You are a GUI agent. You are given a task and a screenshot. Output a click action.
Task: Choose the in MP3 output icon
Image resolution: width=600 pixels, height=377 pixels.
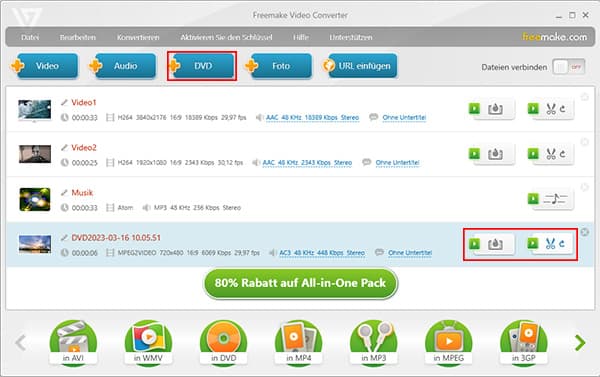tap(373, 343)
